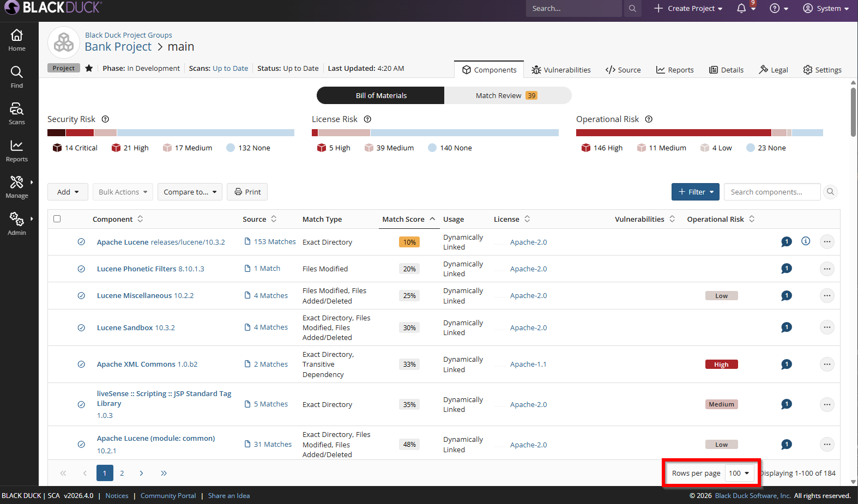Tick the select-all components checkbox

57,219
